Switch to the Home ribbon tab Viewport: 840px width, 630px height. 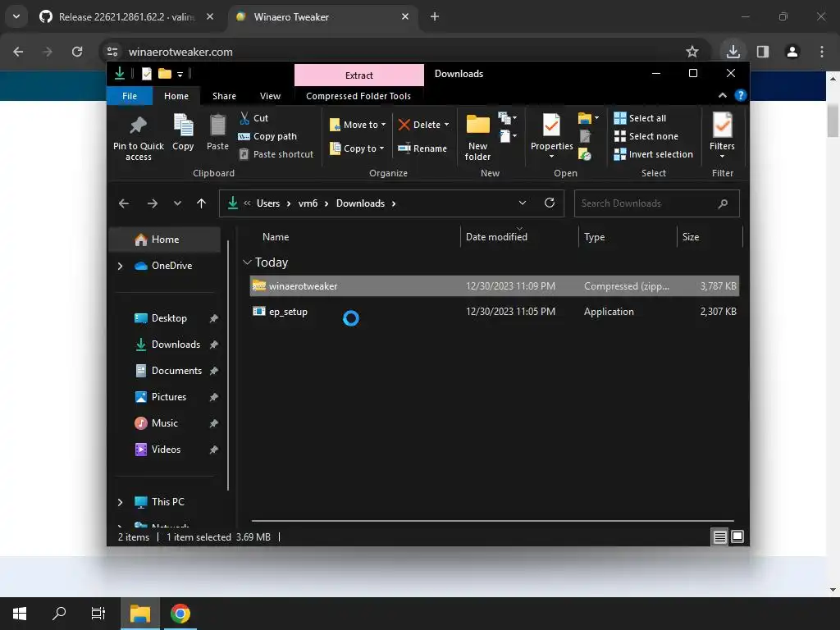[x=176, y=96]
